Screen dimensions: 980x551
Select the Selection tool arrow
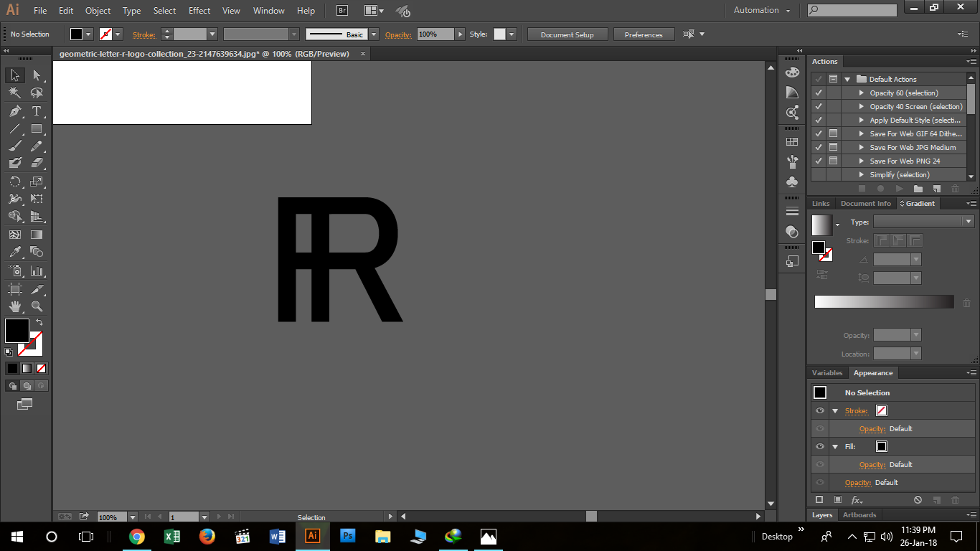pyautogui.click(x=15, y=75)
